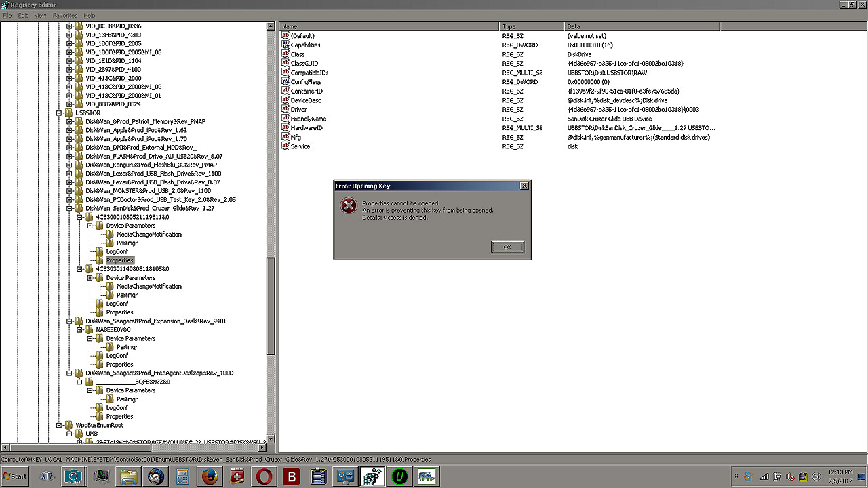Screen dimensions: 868x488
Task: Click tree pane horizontal scroll-right arrow
Action: click(263, 447)
